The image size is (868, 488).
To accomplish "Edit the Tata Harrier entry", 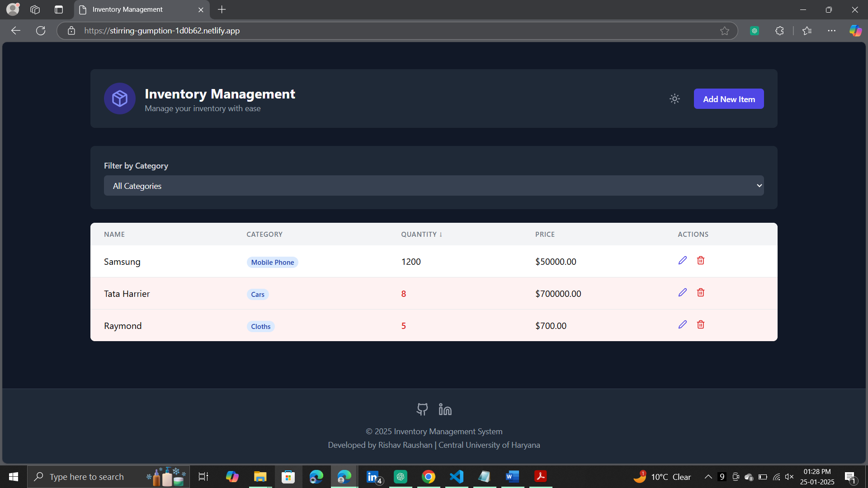I will point(682,292).
